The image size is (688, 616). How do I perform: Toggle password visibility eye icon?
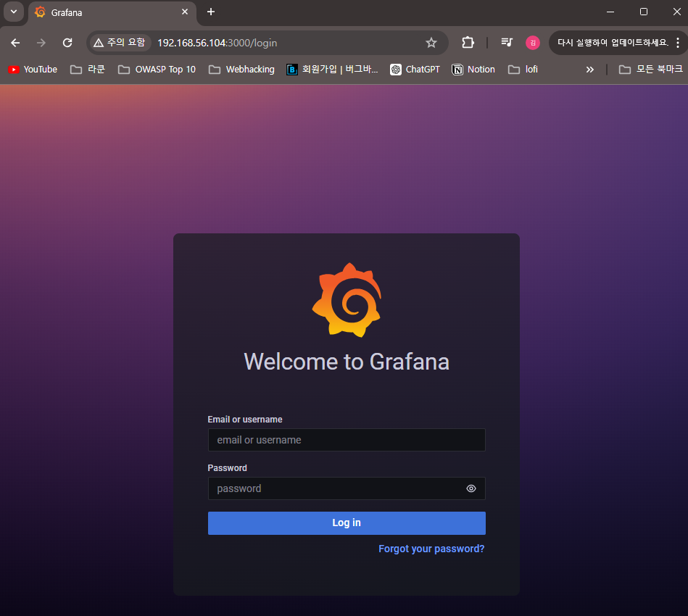click(471, 488)
